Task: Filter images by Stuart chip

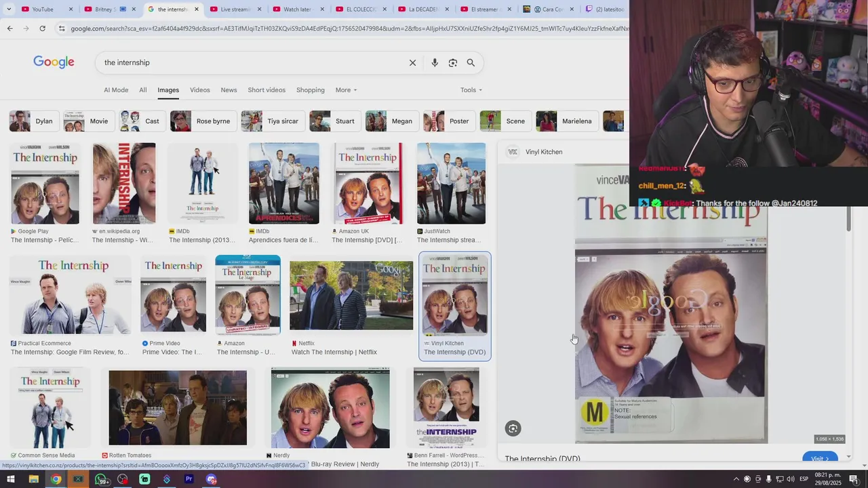Action: pos(334,121)
